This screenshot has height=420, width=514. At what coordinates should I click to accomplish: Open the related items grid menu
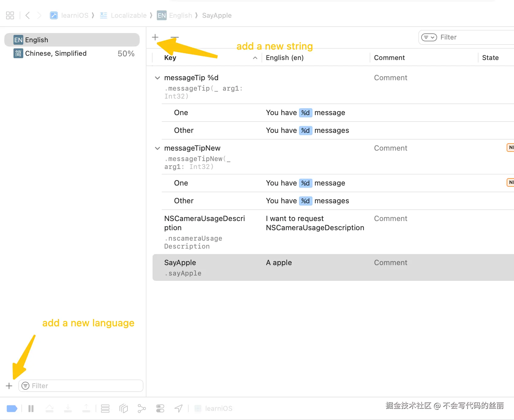click(10, 15)
